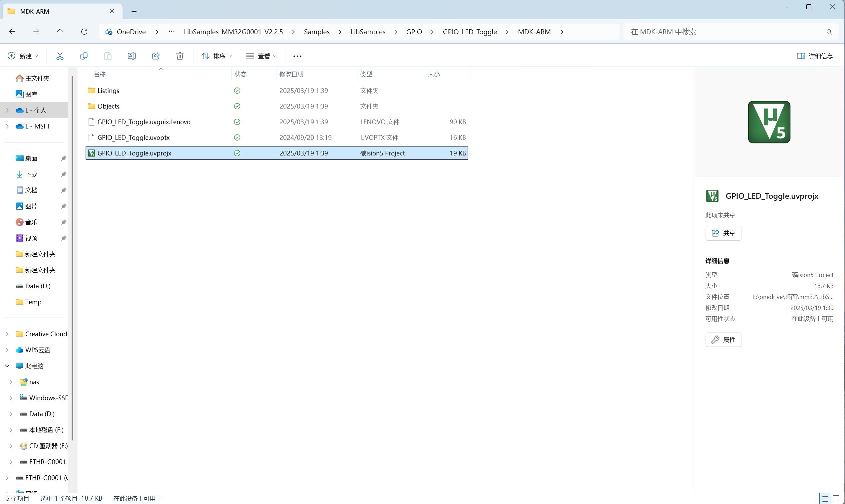Image resolution: width=845 pixels, height=504 pixels.
Task: Expand the Creative Cloud tree item
Action: coord(7,334)
